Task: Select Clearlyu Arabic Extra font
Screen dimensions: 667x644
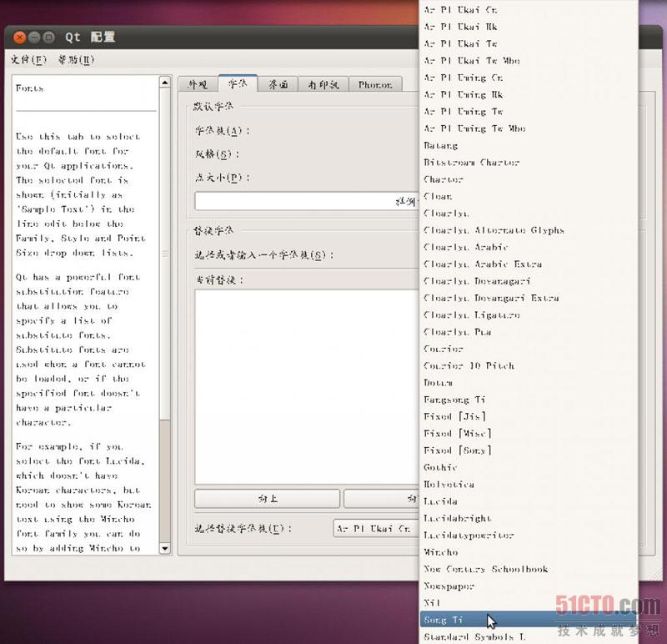Action: [x=529, y=264]
